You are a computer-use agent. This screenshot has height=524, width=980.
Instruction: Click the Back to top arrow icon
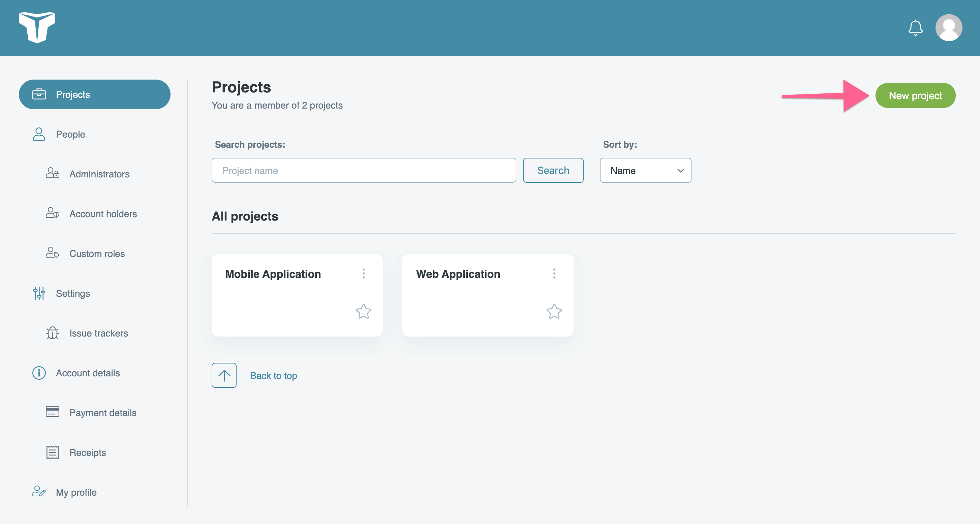point(224,375)
